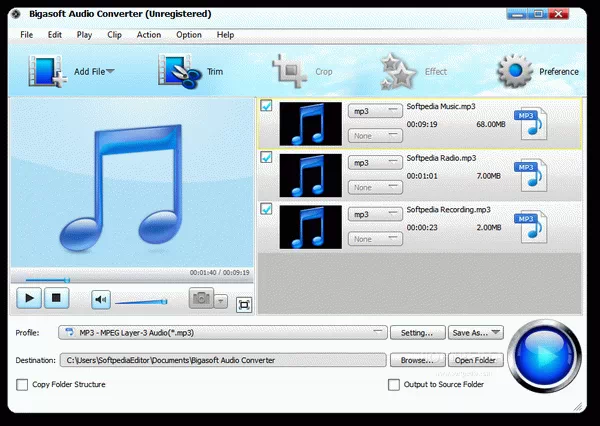Click the Softpedia Recording.mp3 file name
The height and width of the screenshot is (426, 600).
[x=448, y=209]
